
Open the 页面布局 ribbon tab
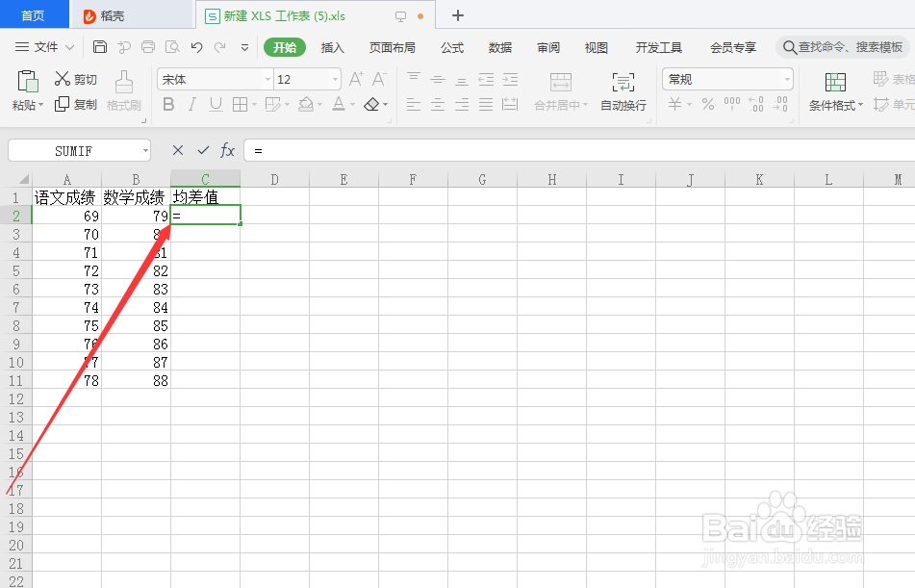pyautogui.click(x=393, y=47)
